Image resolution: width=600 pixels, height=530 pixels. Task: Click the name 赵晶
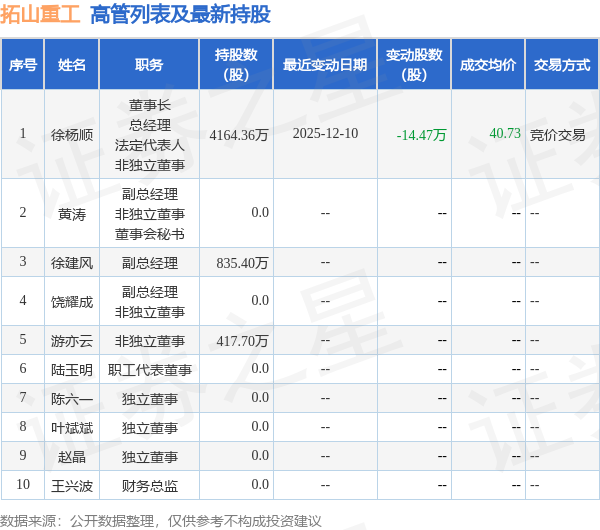pos(72,457)
